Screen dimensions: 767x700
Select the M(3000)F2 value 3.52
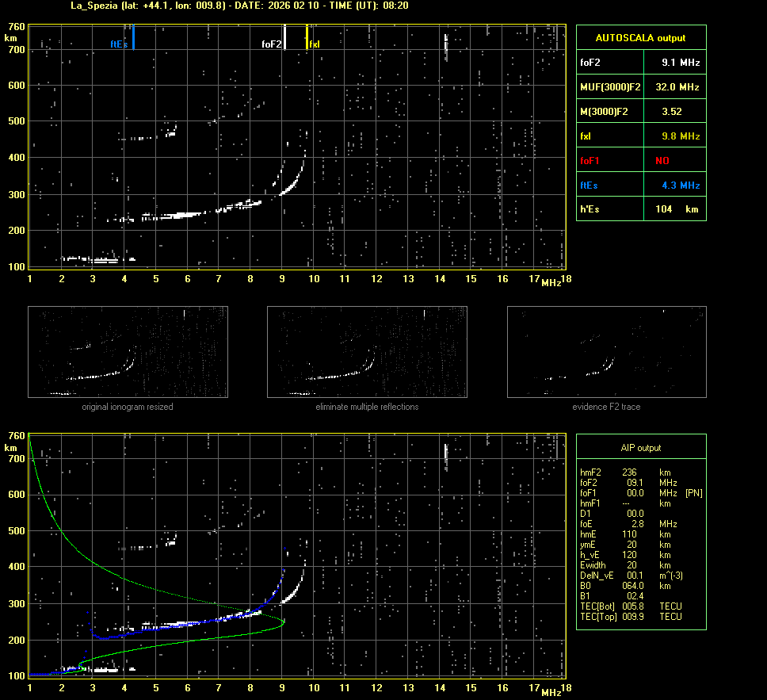[672, 112]
